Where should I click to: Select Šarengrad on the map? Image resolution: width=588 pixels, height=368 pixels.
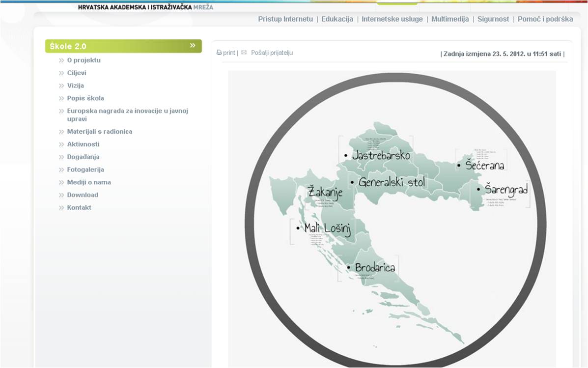(506, 190)
